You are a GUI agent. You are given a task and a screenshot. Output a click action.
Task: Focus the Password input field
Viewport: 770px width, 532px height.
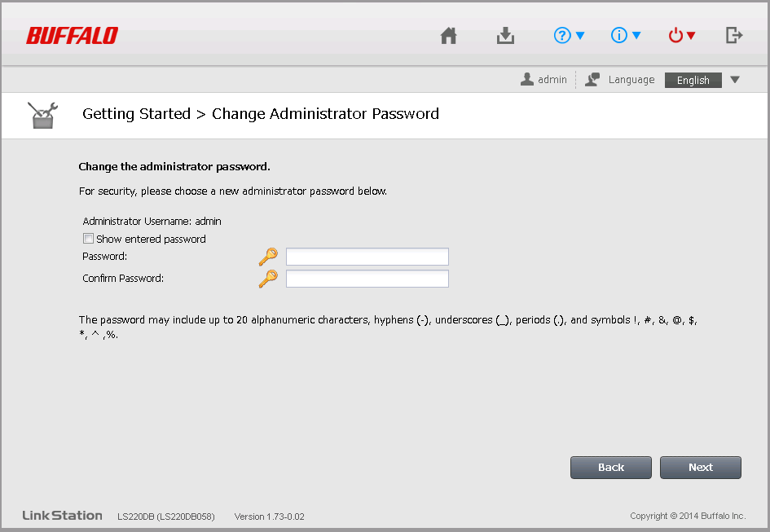(367, 257)
